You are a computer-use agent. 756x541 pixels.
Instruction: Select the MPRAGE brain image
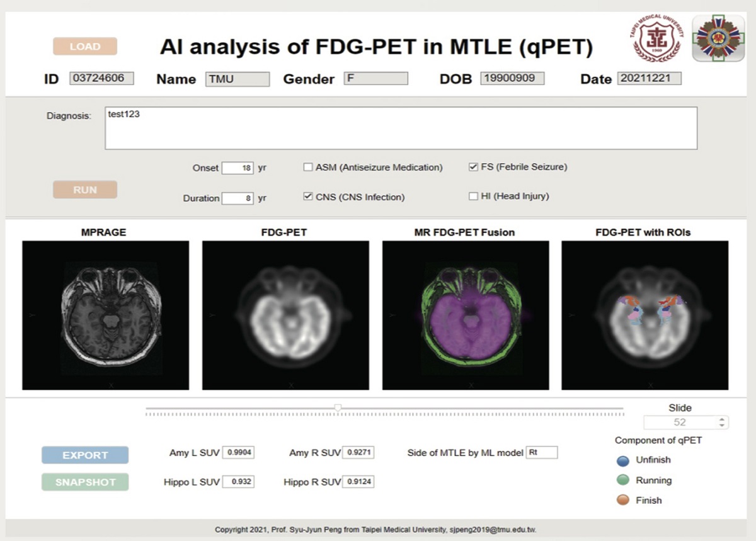[105, 315]
